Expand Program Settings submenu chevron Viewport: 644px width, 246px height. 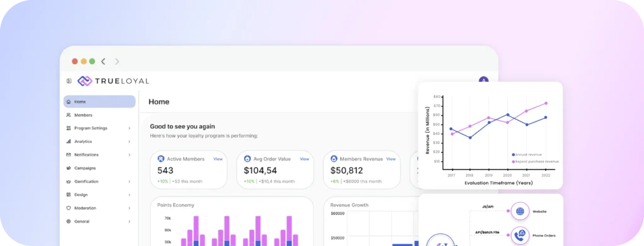coord(129,128)
